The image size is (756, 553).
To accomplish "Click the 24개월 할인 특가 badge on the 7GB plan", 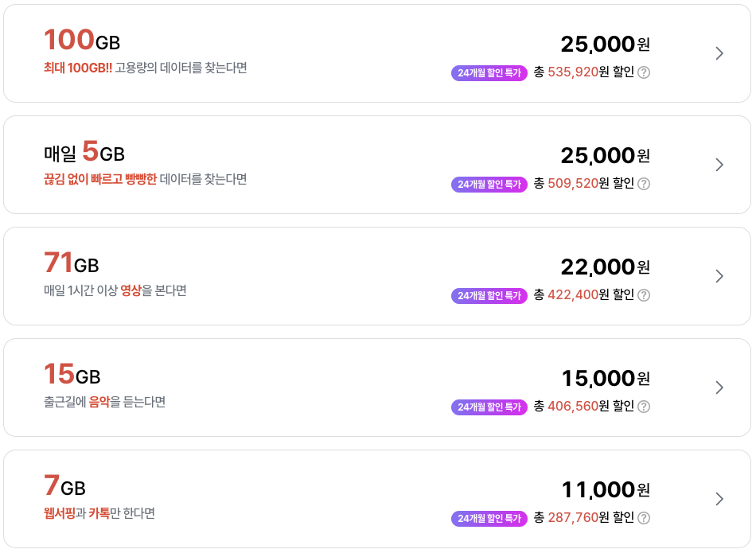I will coord(489,518).
